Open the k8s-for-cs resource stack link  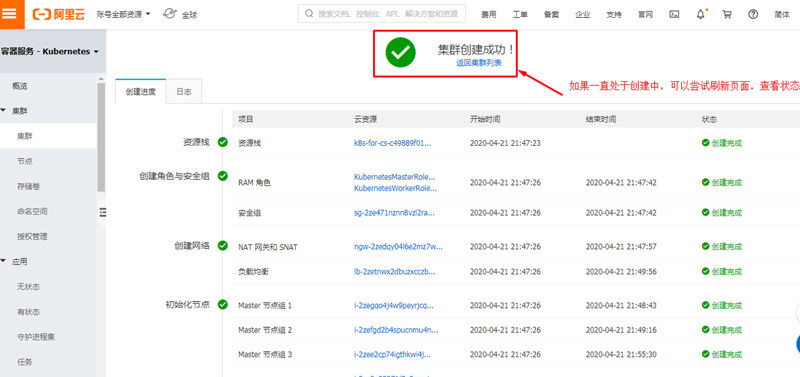(x=392, y=143)
